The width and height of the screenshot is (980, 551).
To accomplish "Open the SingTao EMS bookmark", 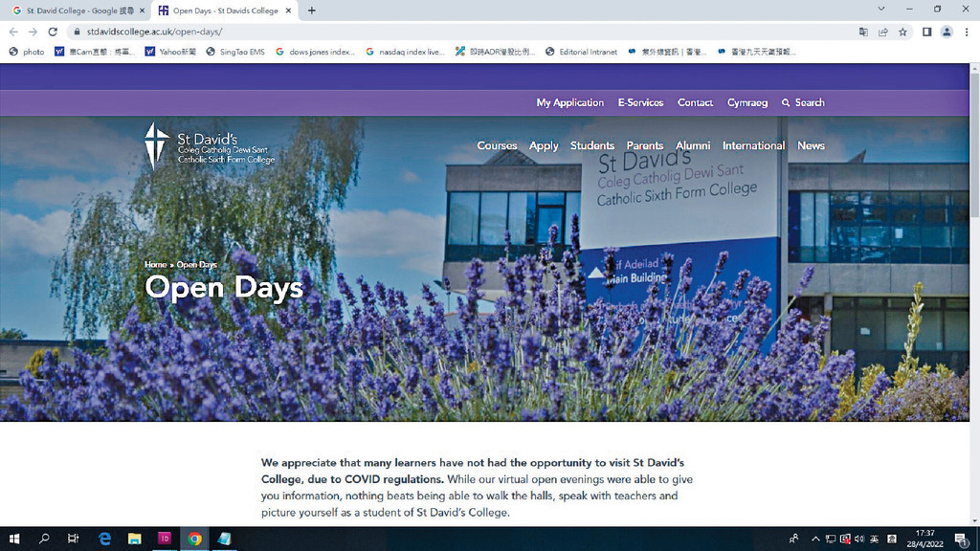I will click(x=235, y=52).
